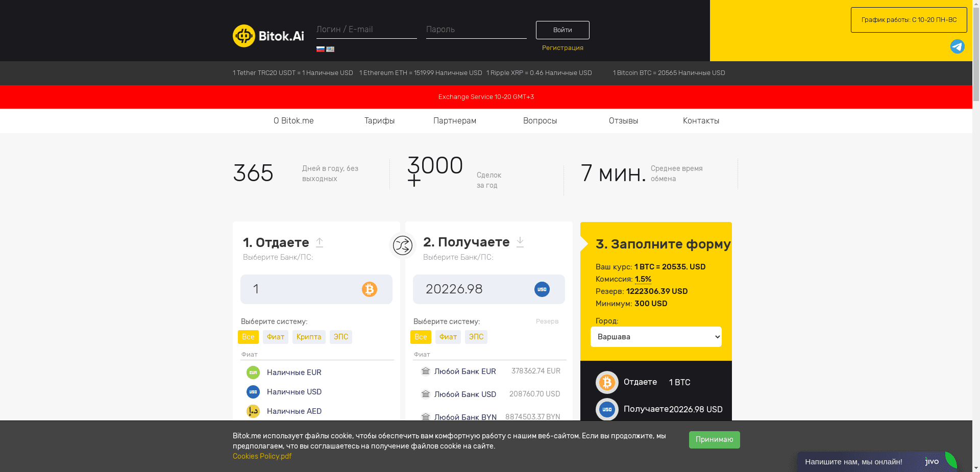Click the Telegram icon on the yellow banner
The width and height of the screenshot is (980, 472).
click(957, 46)
